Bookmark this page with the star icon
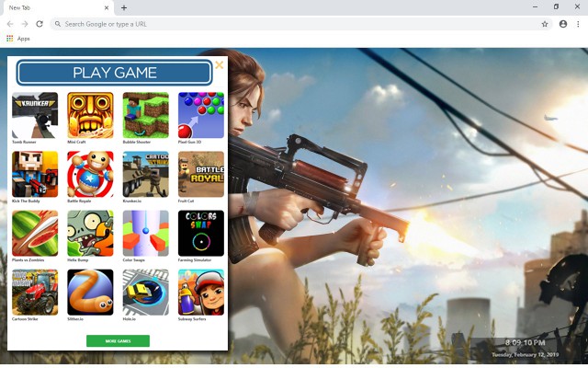The height and width of the screenshot is (368, 588). 545,24
